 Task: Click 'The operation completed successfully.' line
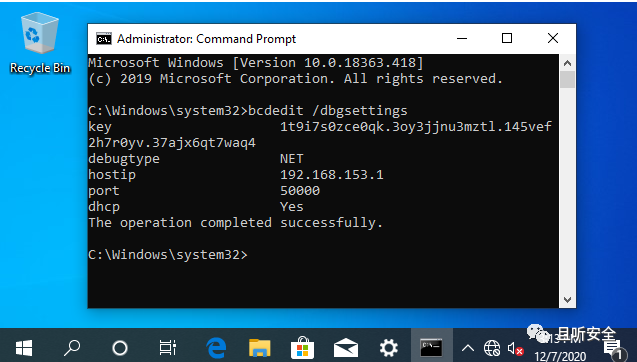236,223
